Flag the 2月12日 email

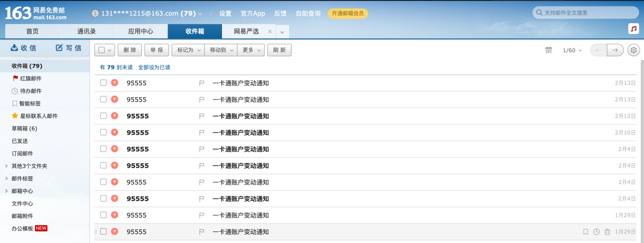202,116
